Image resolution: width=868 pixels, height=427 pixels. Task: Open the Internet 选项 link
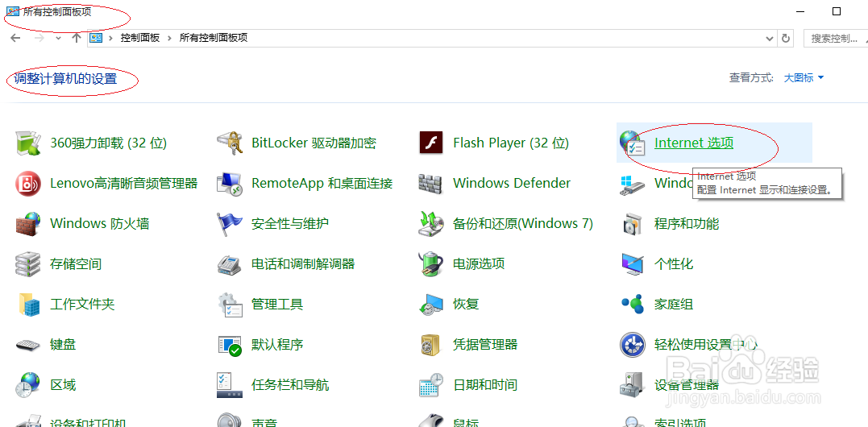pyautogui.click(x=694, y=143)
